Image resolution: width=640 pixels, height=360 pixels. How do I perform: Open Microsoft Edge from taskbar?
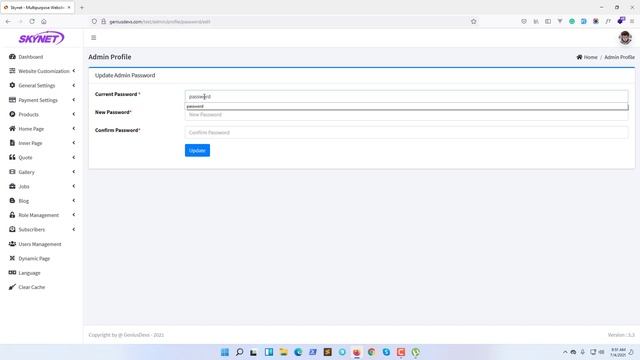[x=298, y=352]
